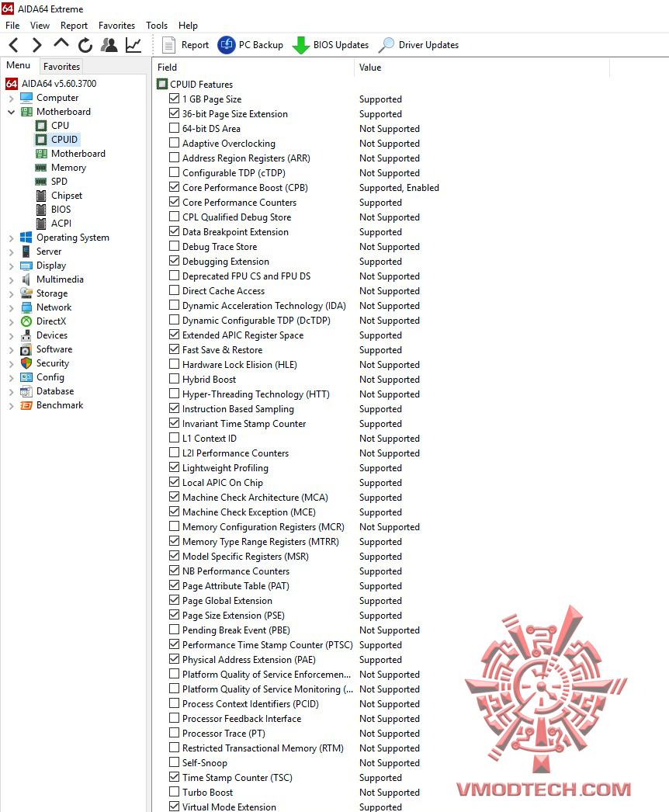Expand the Server tree node
The height and width of the screenshot is (812, 669).
[x=12, y=252]
